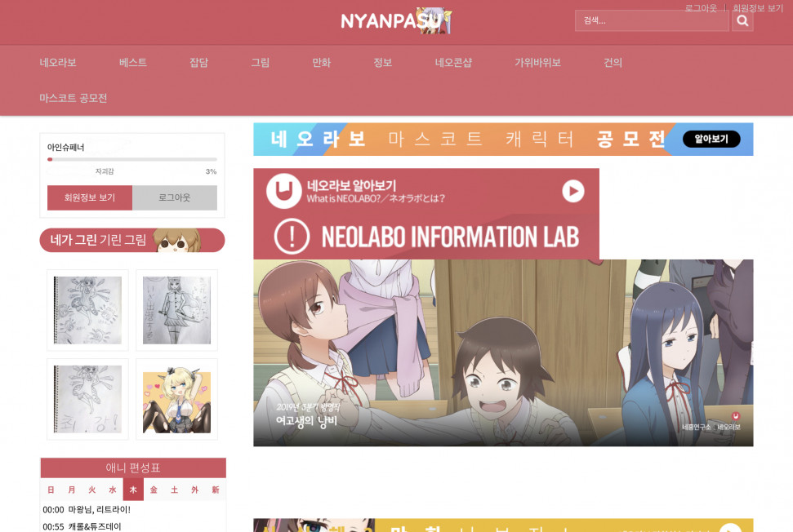
Task: Open the 베스트 menu item
Action: [x=133, y=63]
